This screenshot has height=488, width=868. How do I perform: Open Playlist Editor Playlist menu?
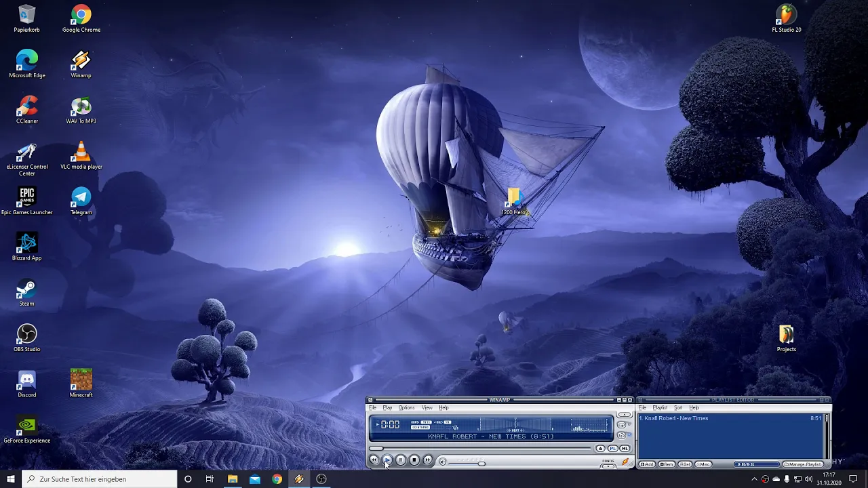click(660, 407)
